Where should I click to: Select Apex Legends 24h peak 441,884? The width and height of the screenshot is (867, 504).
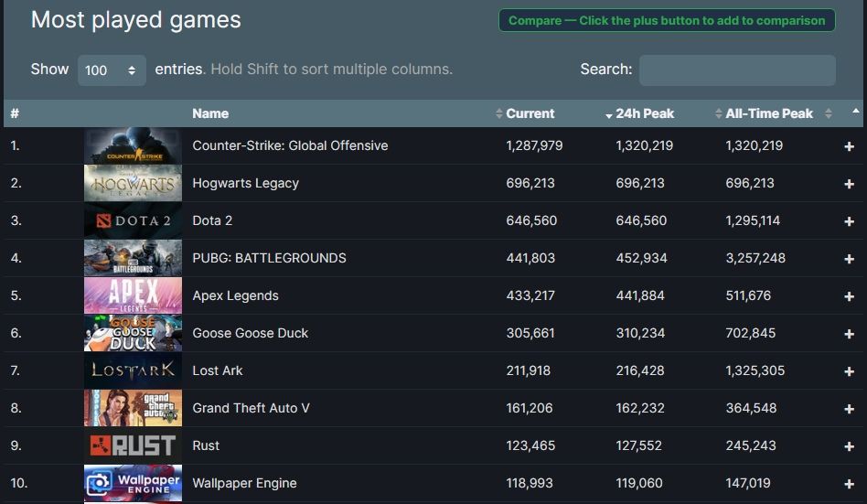(640, 295)
